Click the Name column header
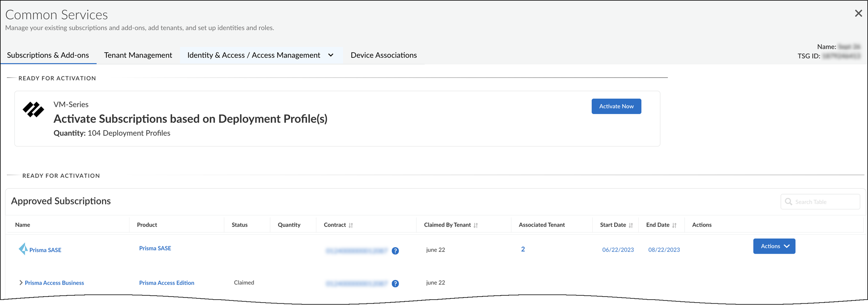Viewport: 868px width, 305px height. click(x=23, y=225)
